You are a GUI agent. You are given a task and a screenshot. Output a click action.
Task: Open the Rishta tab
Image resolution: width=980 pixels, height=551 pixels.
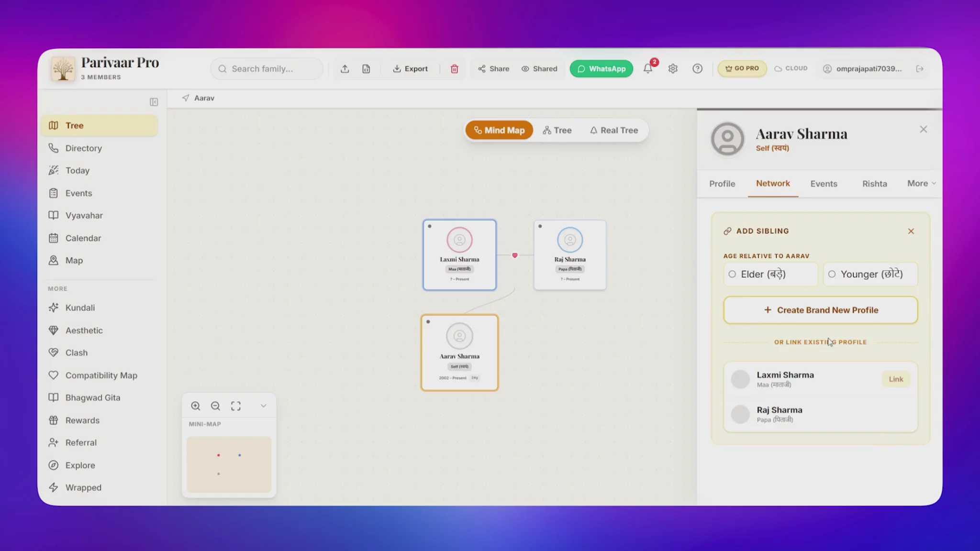point(874,184)
